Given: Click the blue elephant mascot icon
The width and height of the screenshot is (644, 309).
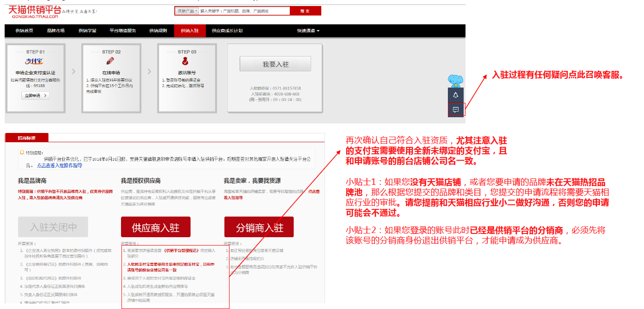Looking at the screenshot, I should [x=456, y=81].
